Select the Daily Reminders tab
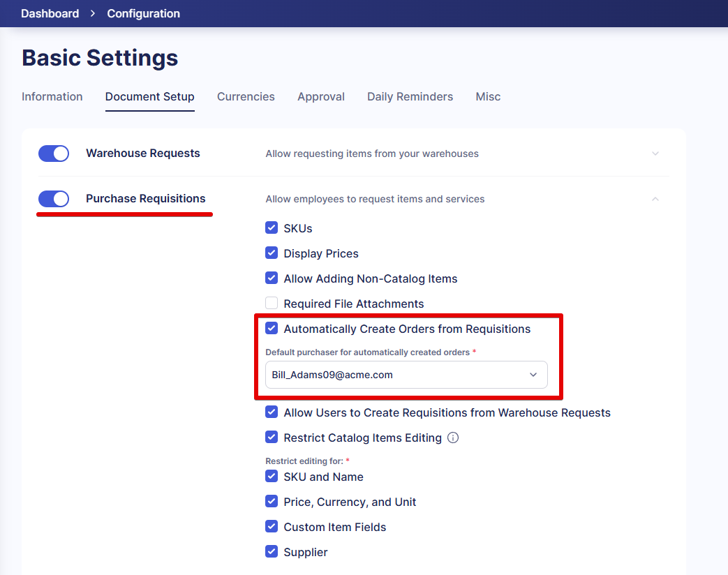The height and width of the screenshot is (575, 728). click(x=410, y=97)
